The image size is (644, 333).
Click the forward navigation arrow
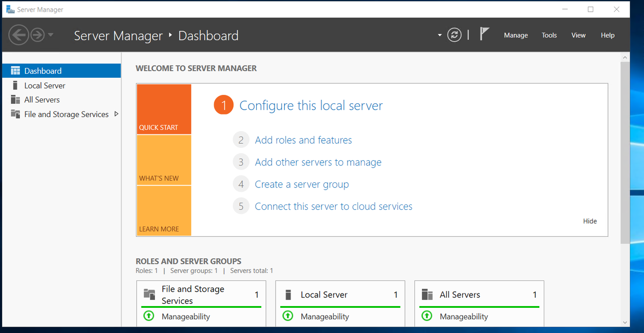point(37,35)
